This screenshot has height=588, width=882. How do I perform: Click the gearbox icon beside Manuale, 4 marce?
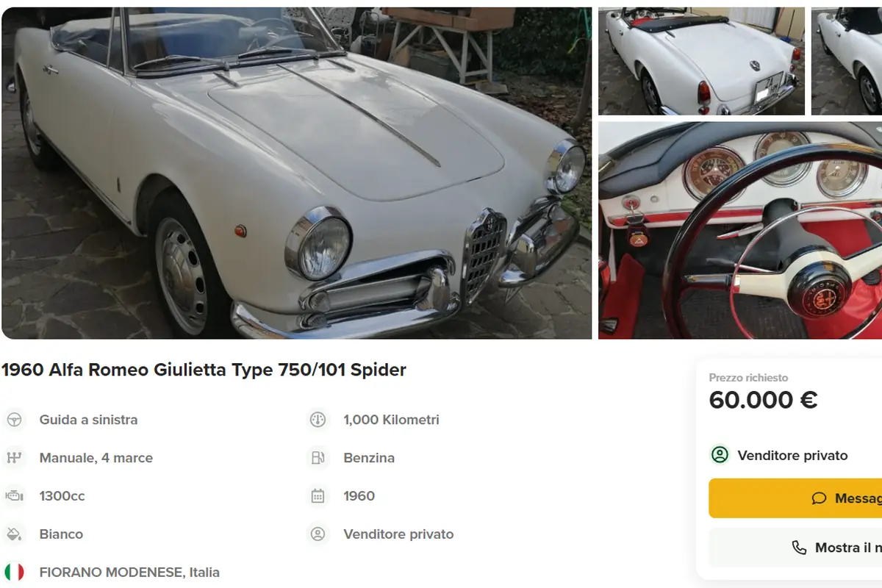14,458
